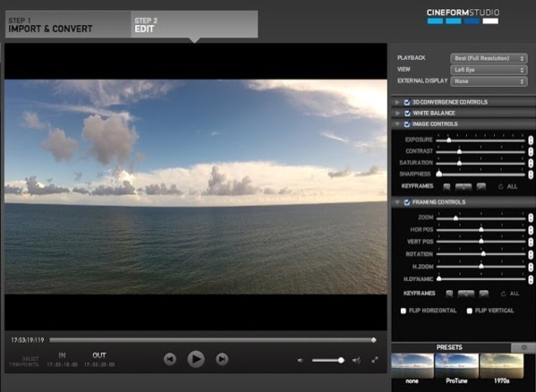The image size is (536, 392).
Task: Play the video clip
Action: click(196, 359)
